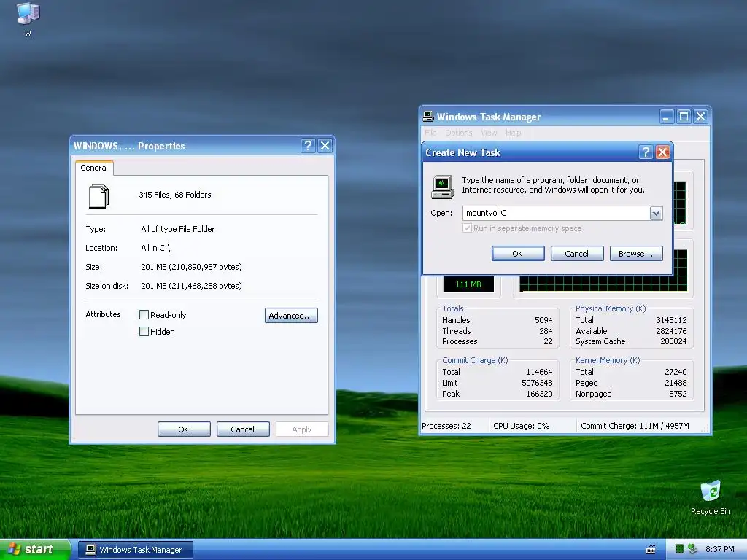Click the Task Manager CPU tray icon

tap(680, 549)
